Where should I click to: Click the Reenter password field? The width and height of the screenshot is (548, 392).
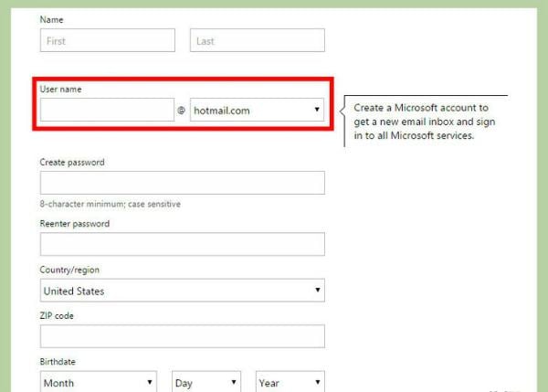click(x=183, y=244)
